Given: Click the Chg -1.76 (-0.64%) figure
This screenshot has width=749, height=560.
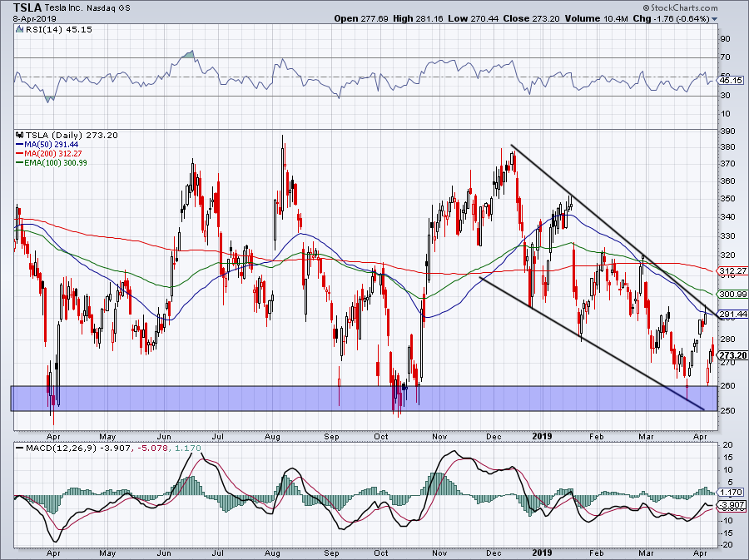Looking at the screenshot, I should 671,18.
